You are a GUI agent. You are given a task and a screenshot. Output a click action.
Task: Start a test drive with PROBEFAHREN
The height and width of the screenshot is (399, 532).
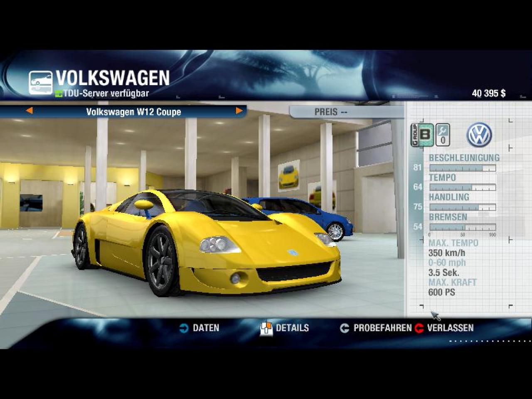pos(382,328)
